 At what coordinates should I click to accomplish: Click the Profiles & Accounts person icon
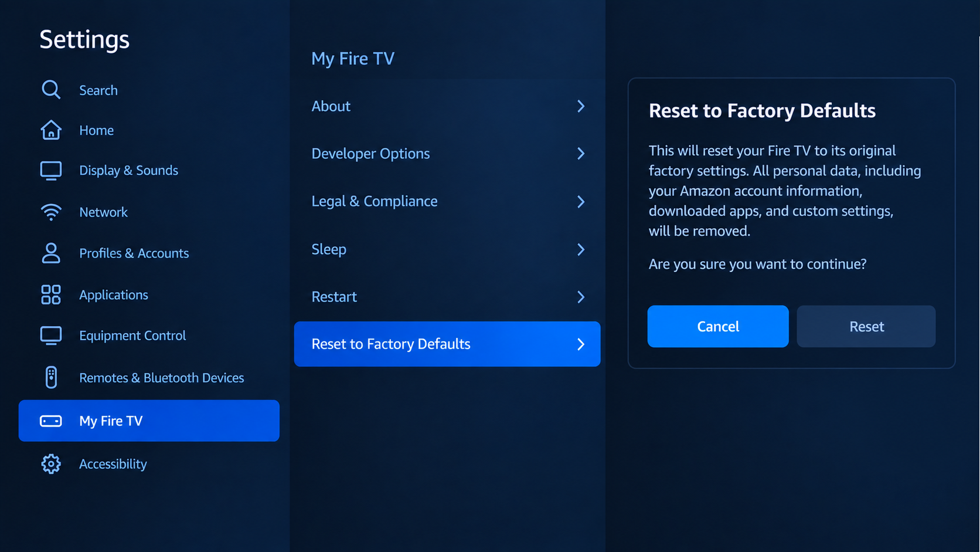pos(51,253)
